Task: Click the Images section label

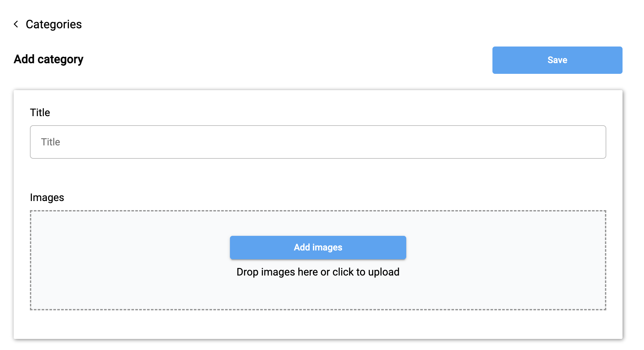Action: coord(47,197)
